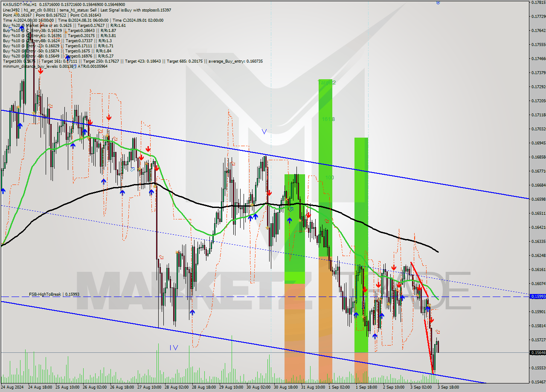Click the 30 Aug 18:00 time label

coord(285,387)
